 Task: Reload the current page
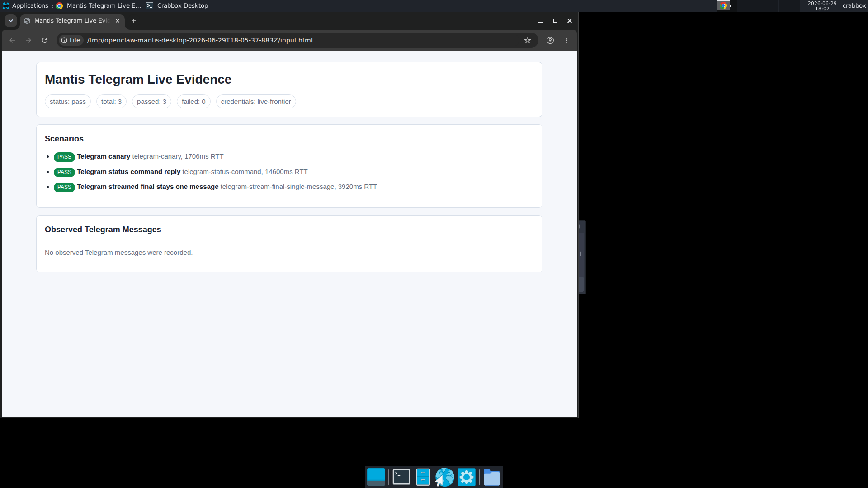[45, 40]
